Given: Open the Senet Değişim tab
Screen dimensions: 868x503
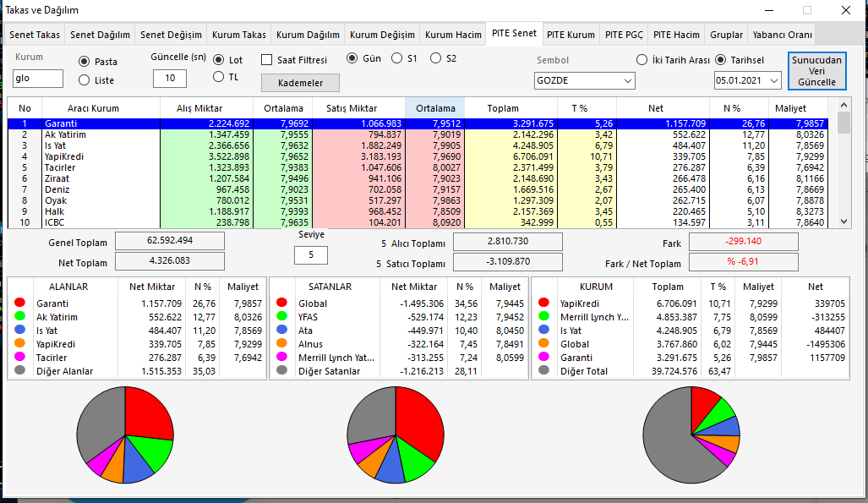Looking at the screenshot, I should pos(171,35).
